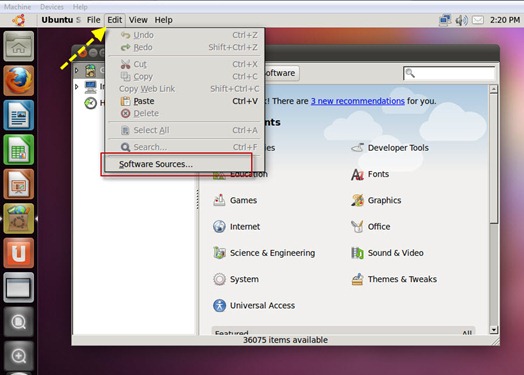Open the network indicator icon

tap(444, 20)
